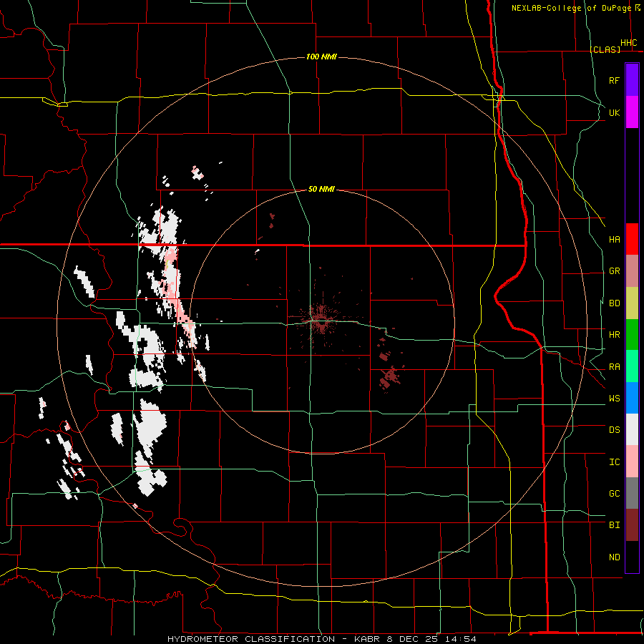The image size is (644, 644).
Task: Click the IC legend label
Action: [x=614, y=462]
